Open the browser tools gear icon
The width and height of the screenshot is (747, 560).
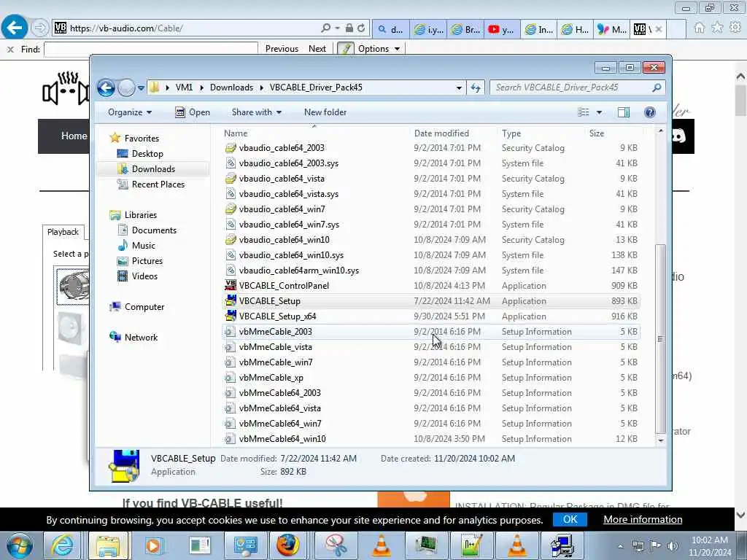[x=735, y=28]
